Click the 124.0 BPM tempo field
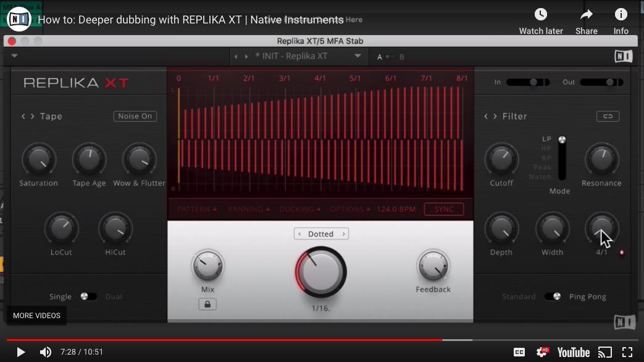Image resolution: width=644 pixels, height=362 pixels. click(396, 209)
